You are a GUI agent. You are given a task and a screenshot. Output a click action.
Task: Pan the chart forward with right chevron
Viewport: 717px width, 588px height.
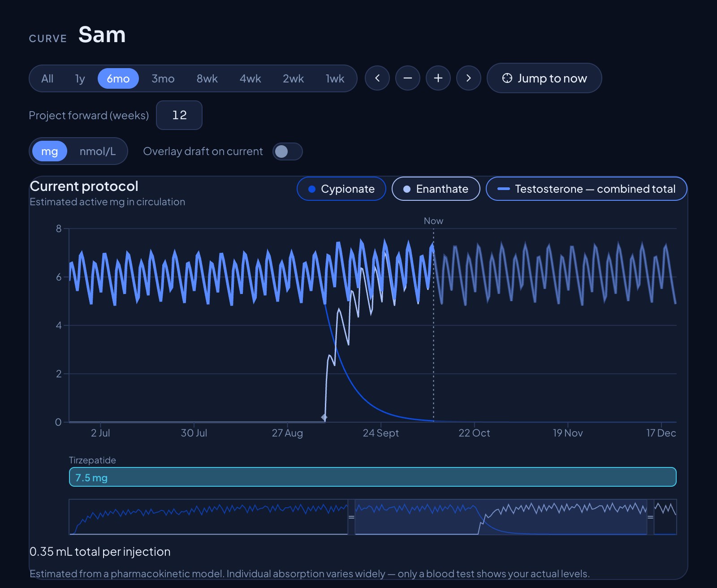point(468,78)
